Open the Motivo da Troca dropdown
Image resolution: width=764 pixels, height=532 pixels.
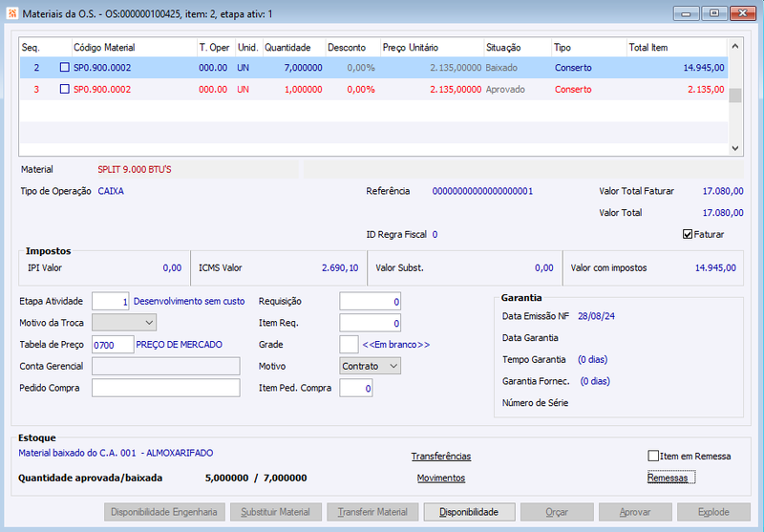[x=124, y=323]
